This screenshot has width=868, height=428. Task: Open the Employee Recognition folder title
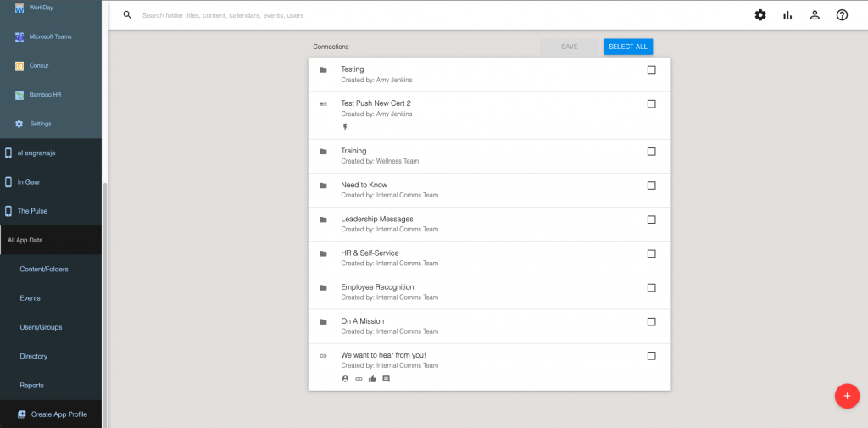pyautogui.click(x=377, y=286)
